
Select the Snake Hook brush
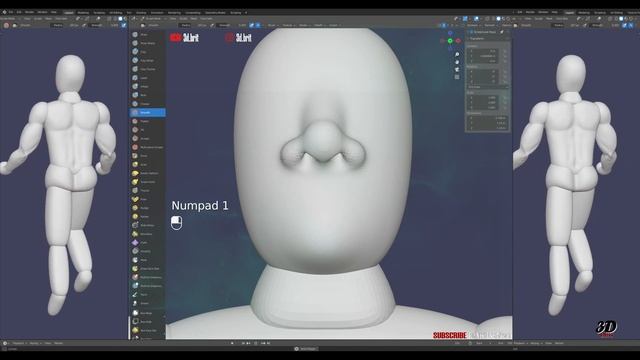(x=147, y=182)
